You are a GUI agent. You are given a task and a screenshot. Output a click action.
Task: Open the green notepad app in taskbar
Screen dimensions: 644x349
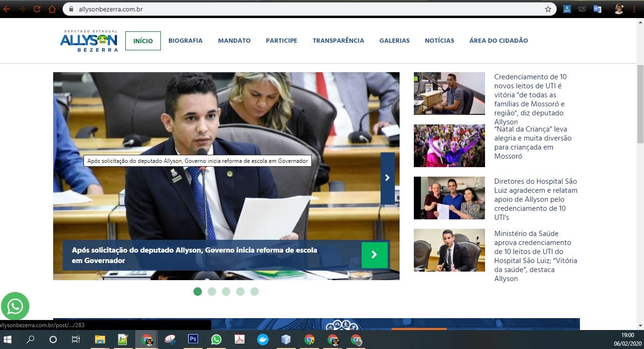click(x=123, y=340)
